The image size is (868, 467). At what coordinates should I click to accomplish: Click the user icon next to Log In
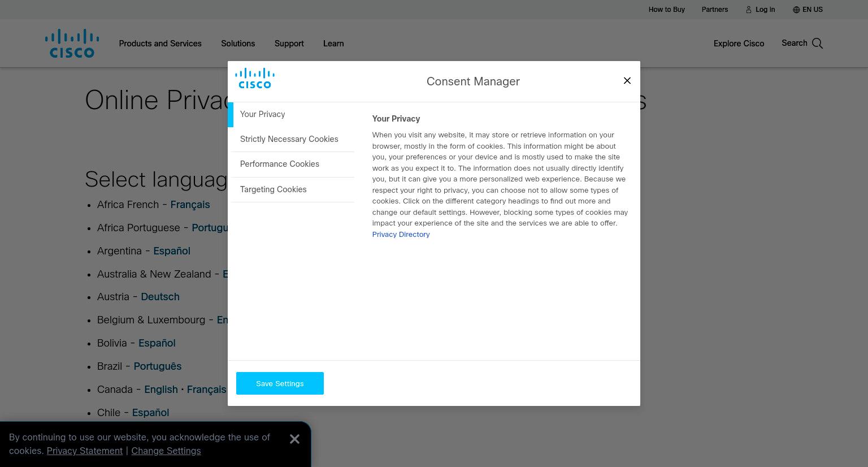(749, 10)
